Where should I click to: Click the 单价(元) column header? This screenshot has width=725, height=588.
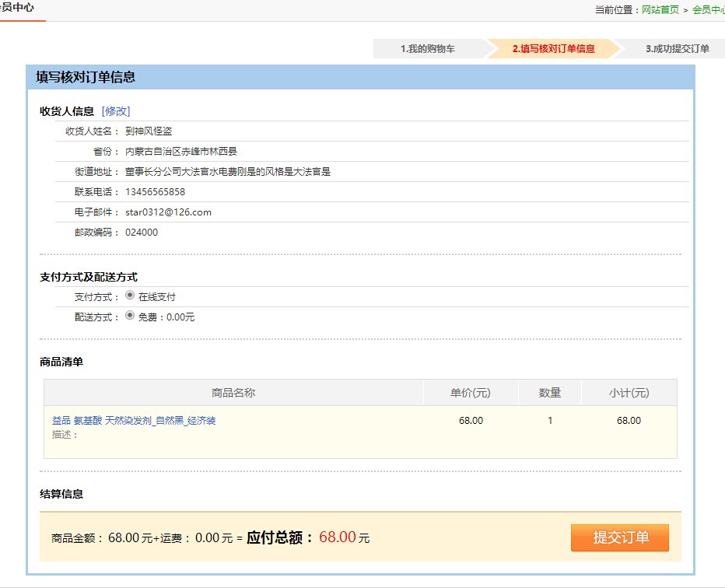471,393
